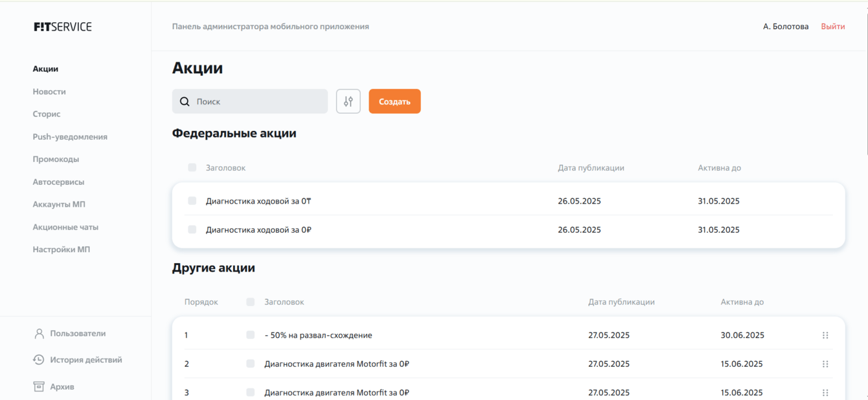Click the FitService logo in the sidebar
Image resolution: width=868 pixels, height=400 pixels.
tap(62, 26)
